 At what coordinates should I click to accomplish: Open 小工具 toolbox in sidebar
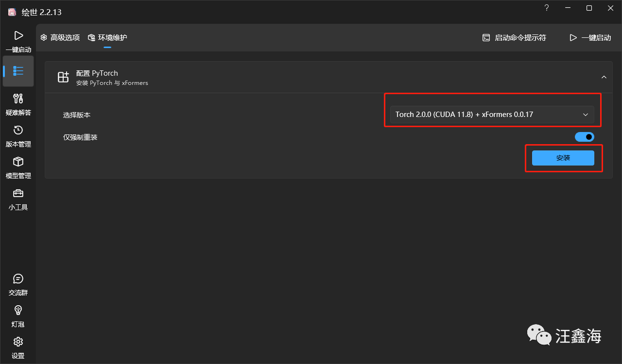coord(18,199)
